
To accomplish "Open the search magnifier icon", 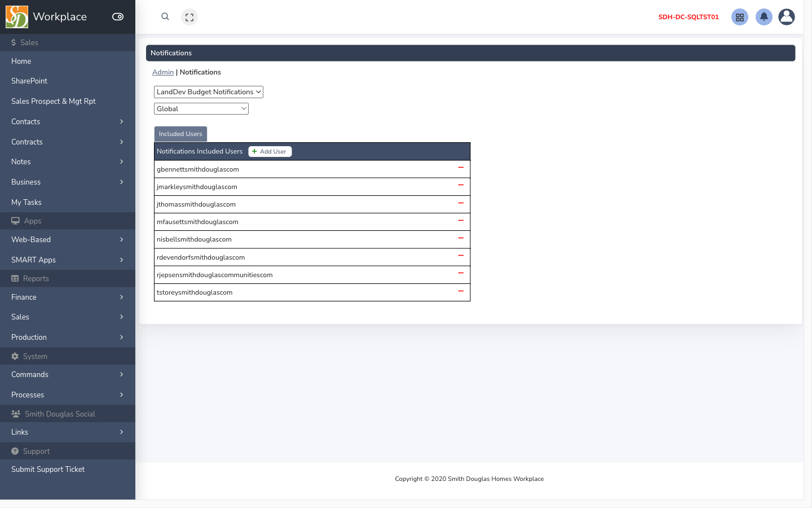I will point(165,17).
